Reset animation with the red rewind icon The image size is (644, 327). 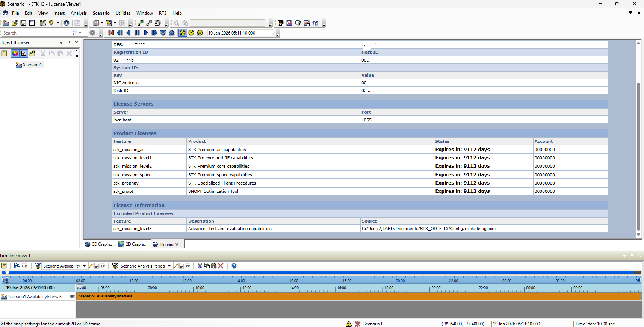tap(111, 33)
